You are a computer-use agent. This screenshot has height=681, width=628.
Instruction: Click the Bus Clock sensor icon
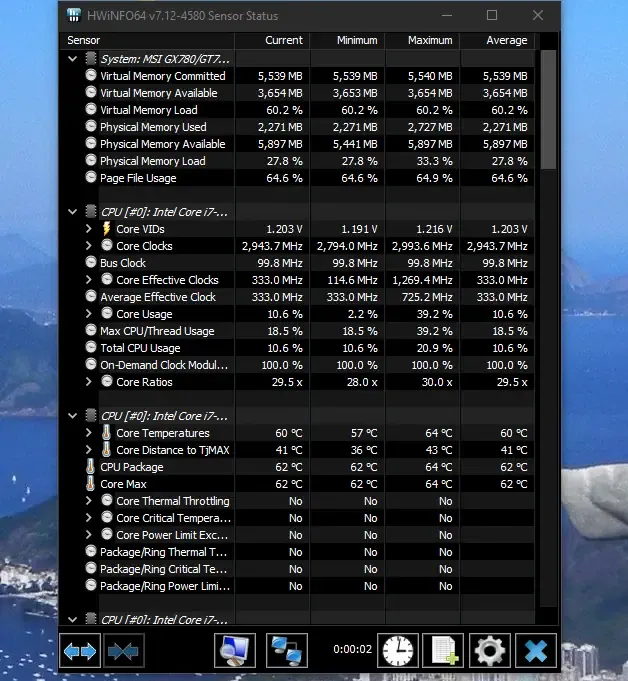[x=91, y=262]
